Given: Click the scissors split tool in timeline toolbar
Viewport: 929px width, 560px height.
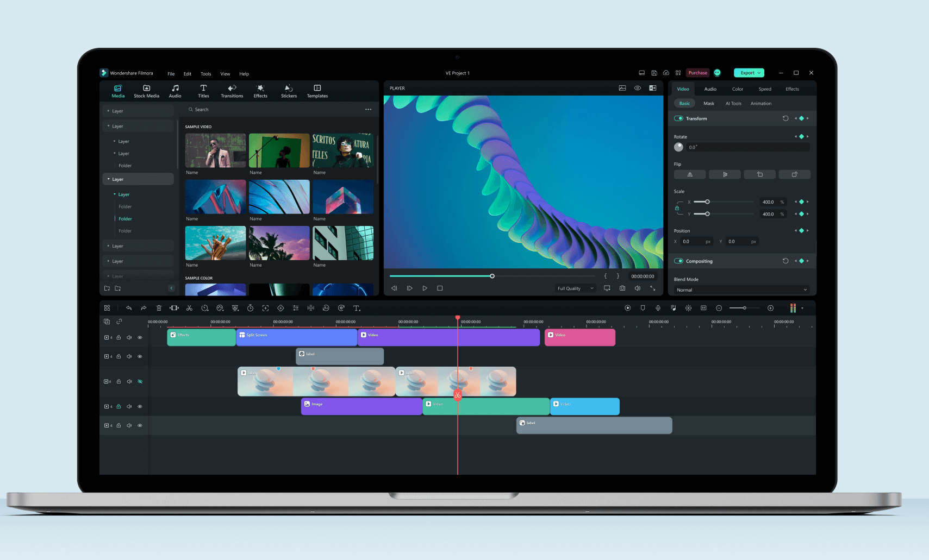Looking at the screenshot, I should pos(189,308).
